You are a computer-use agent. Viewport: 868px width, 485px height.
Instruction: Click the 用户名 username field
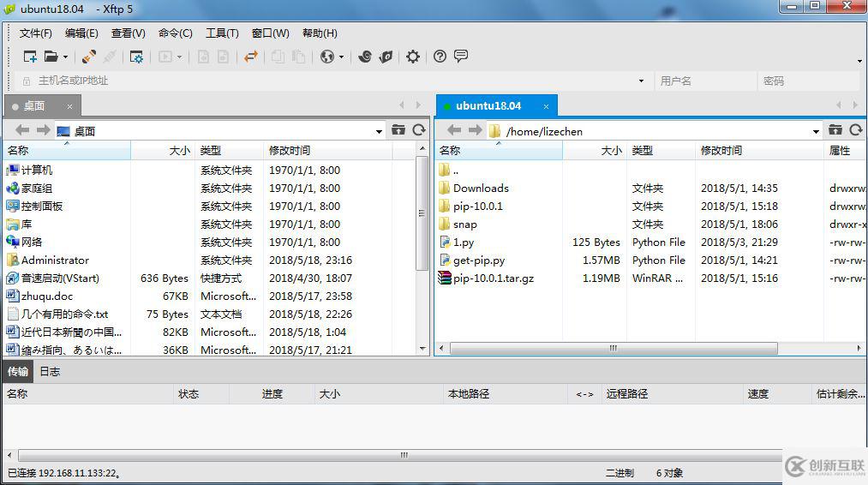[704, 81]
